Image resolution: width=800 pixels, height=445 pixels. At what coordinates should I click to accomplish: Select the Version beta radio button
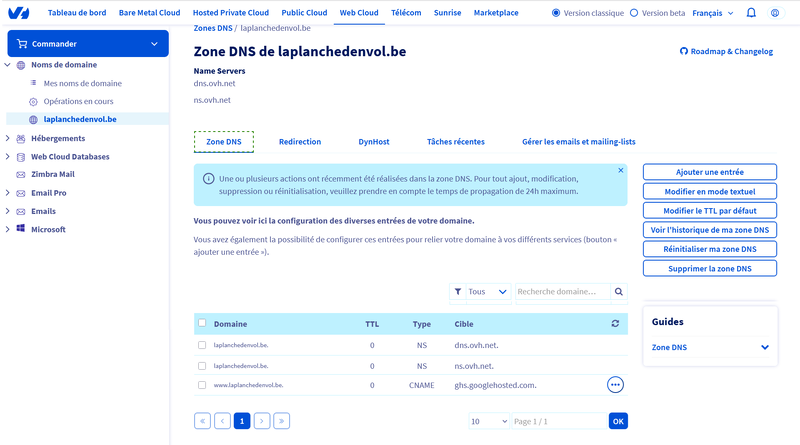(x=634, y=13)
